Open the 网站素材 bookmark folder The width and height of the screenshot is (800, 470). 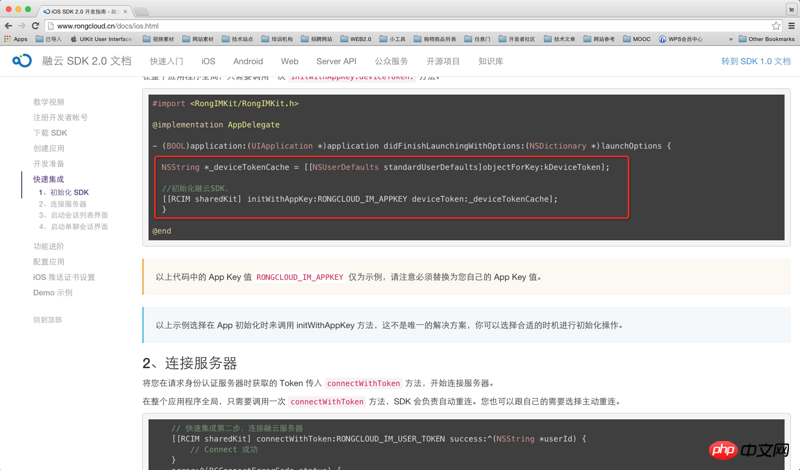pos(198,39)
